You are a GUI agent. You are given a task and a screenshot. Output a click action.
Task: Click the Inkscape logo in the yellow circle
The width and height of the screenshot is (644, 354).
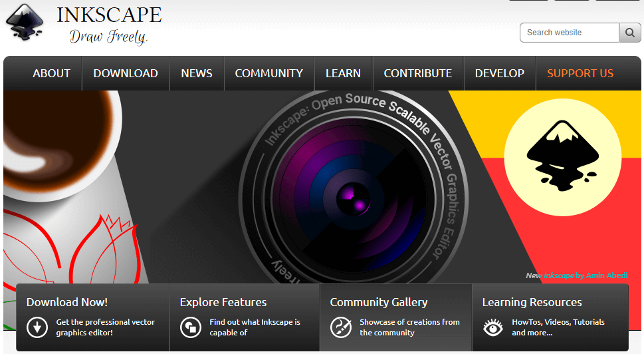point(563,156)
